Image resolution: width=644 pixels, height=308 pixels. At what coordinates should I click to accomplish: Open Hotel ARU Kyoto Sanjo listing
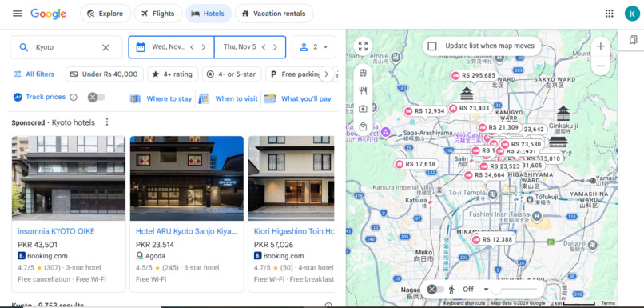click(186, 231)
